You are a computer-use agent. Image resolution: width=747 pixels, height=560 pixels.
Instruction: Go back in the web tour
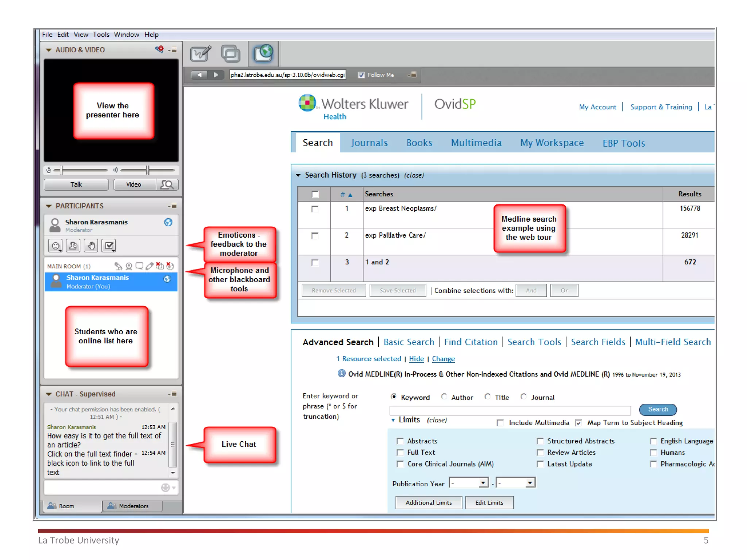tap(199, 75)
